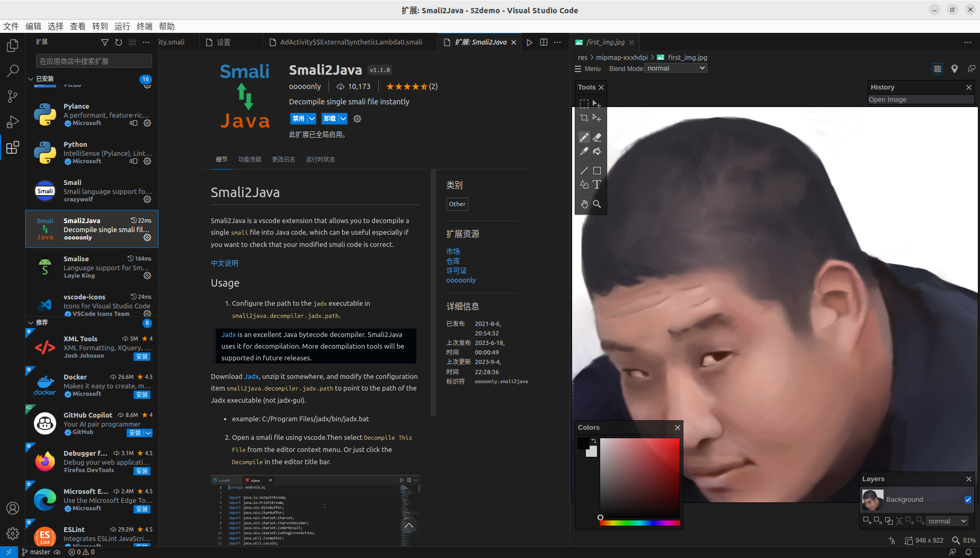Open the dropdown arrow beside 卸载 button
This screenshot has width=980, height=558.
click(343, 119)
